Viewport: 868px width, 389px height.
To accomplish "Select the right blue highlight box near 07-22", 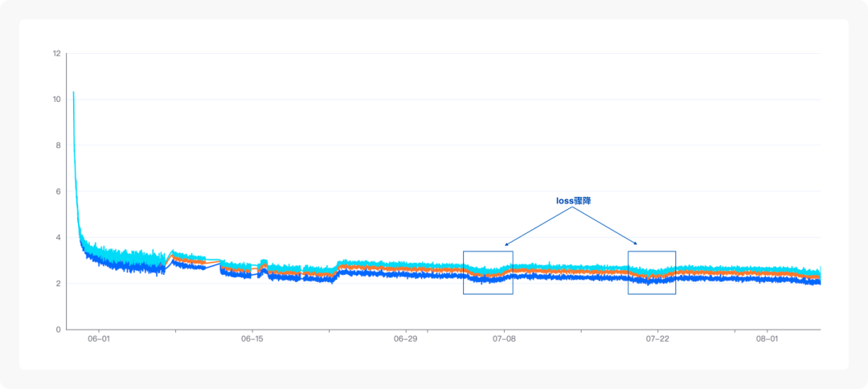I will (x=652, y=272).
